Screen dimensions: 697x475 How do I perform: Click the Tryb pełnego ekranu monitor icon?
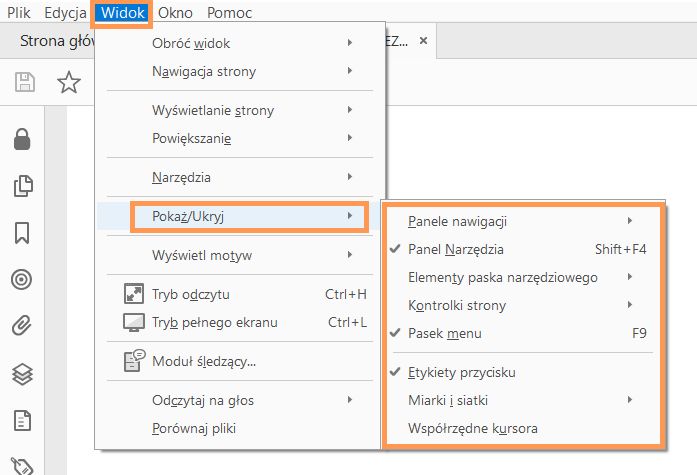pyautogui.click(x=134, y=323)
